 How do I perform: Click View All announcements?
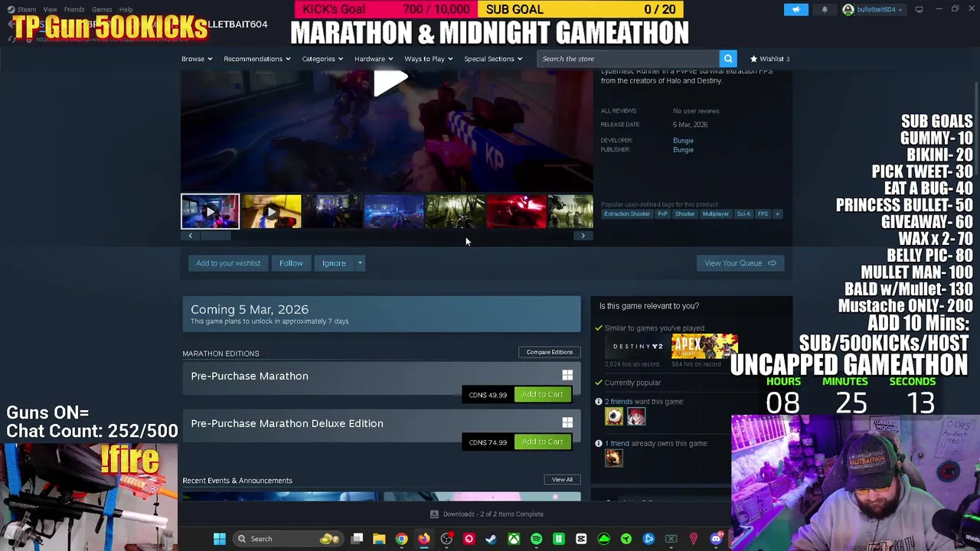(x=562, y=480)
